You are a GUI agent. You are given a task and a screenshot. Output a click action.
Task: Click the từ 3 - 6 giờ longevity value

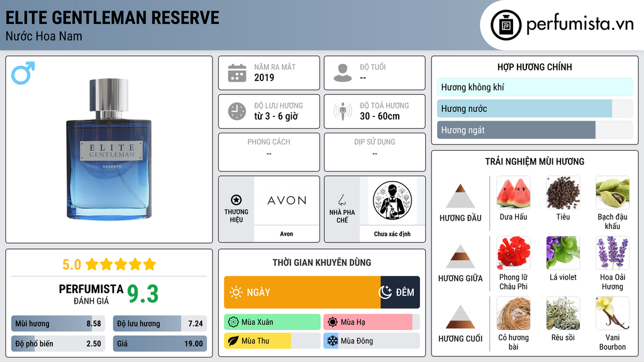coord(276,116)
